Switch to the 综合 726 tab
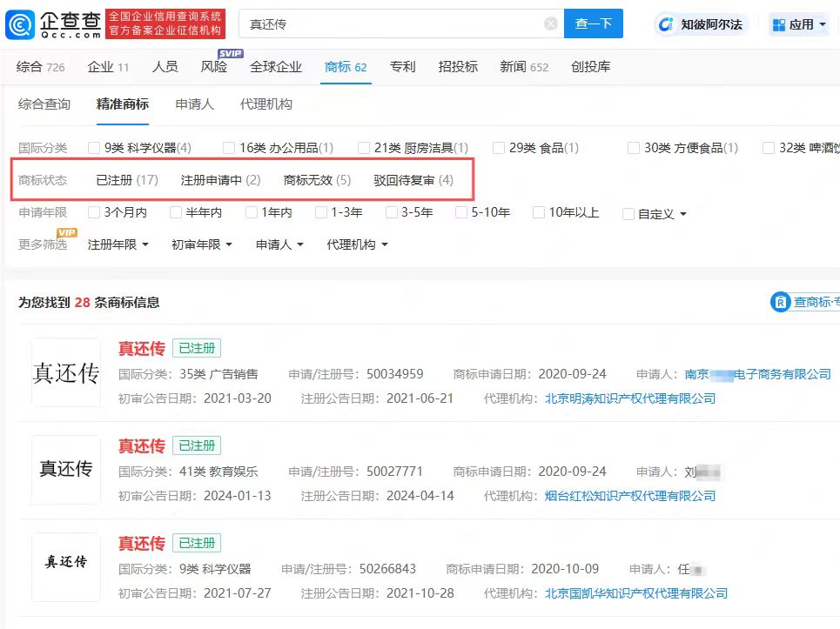Viewport: 840px width, 629px height. (40, 67)
